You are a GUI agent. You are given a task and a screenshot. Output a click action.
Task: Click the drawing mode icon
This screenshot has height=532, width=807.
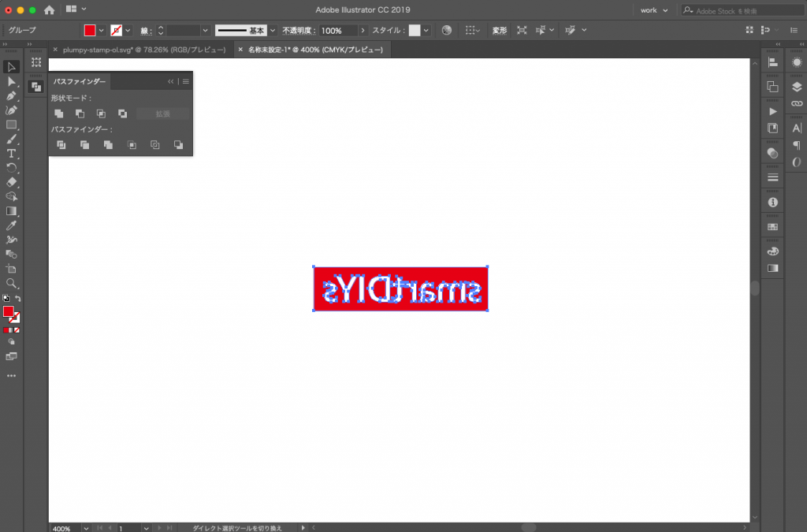(11, 341)
